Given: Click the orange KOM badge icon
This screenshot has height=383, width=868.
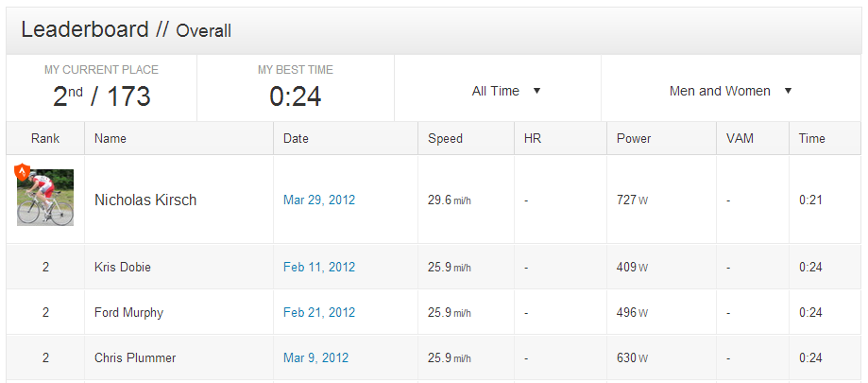Looking at the screenshot, I should [x=22, y=173].
